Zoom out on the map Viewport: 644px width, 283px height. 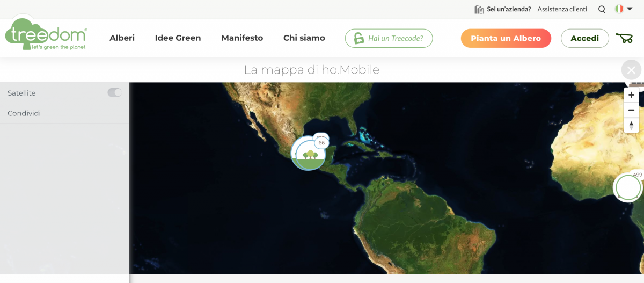(631, 110)
